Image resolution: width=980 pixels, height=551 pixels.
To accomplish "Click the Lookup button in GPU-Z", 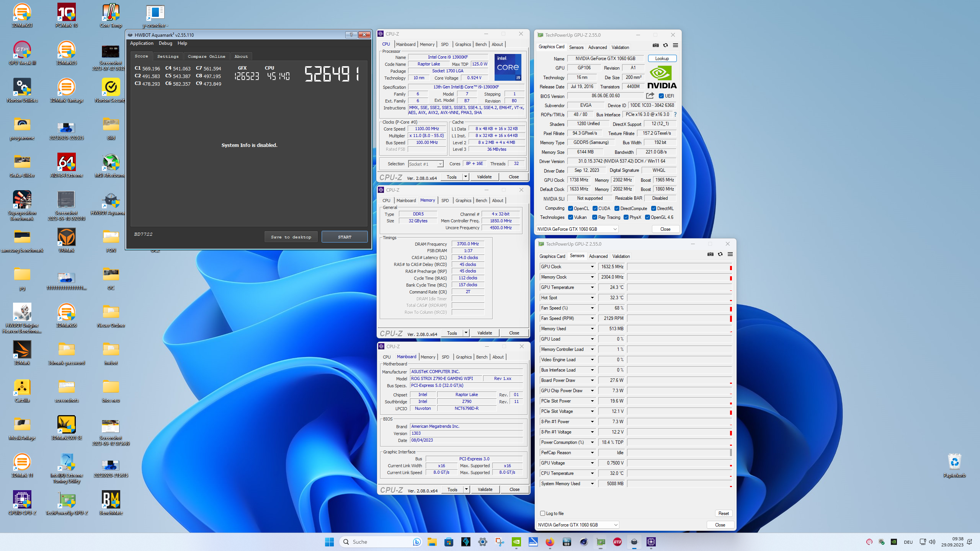I will (x=662, y=59).
